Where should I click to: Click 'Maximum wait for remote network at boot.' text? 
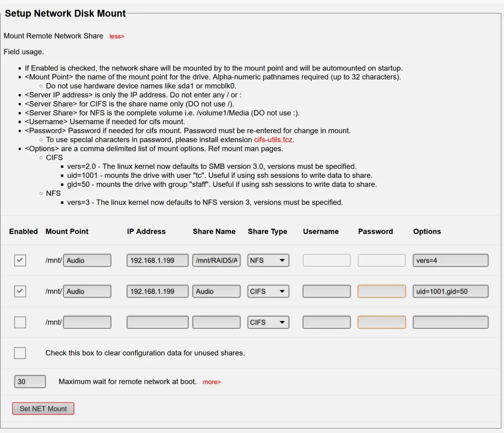click(x=128, y=381)
